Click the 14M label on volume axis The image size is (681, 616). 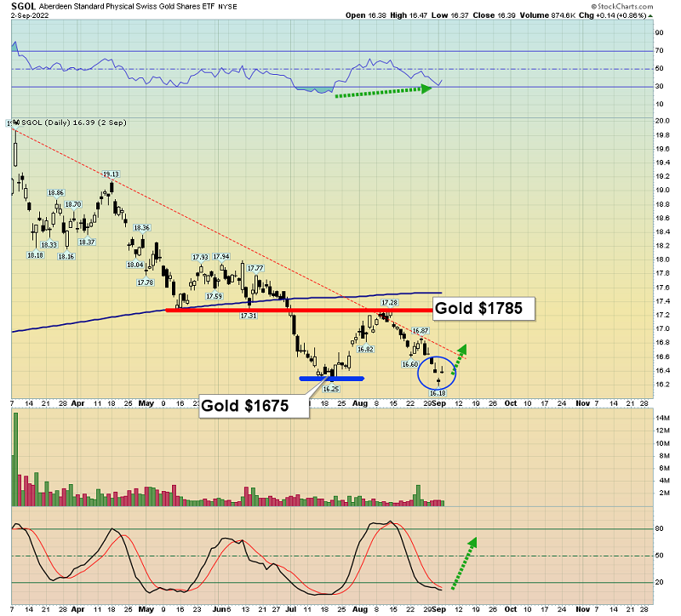(x=661, y=418)
